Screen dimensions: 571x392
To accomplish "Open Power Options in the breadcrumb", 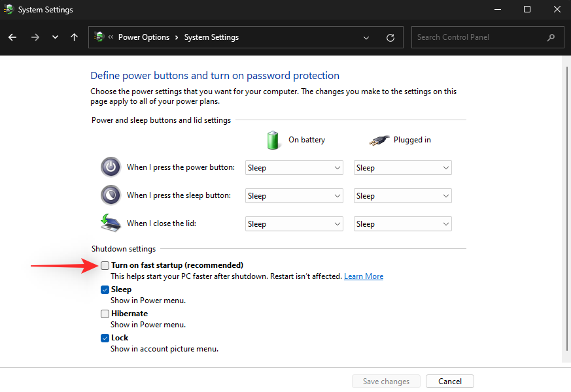I will (144, 37).
